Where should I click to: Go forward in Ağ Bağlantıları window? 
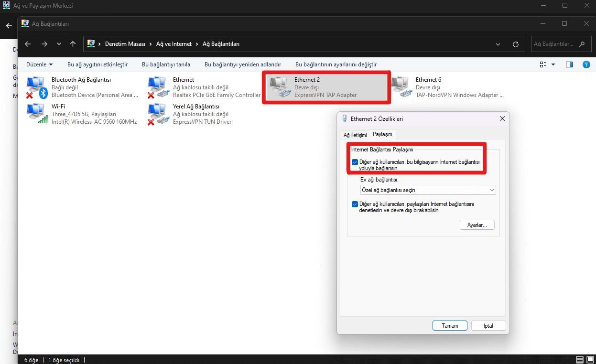click(x=44, y=44)
